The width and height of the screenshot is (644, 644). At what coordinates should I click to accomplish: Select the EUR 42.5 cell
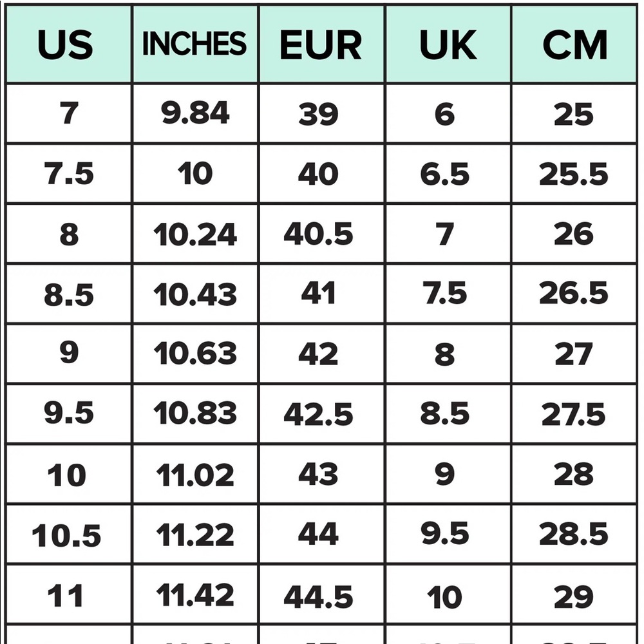click(318, 415)
